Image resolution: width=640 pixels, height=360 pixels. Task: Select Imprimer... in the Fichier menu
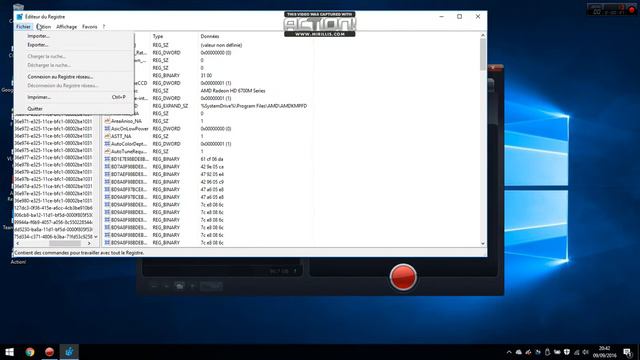[74, 97]
